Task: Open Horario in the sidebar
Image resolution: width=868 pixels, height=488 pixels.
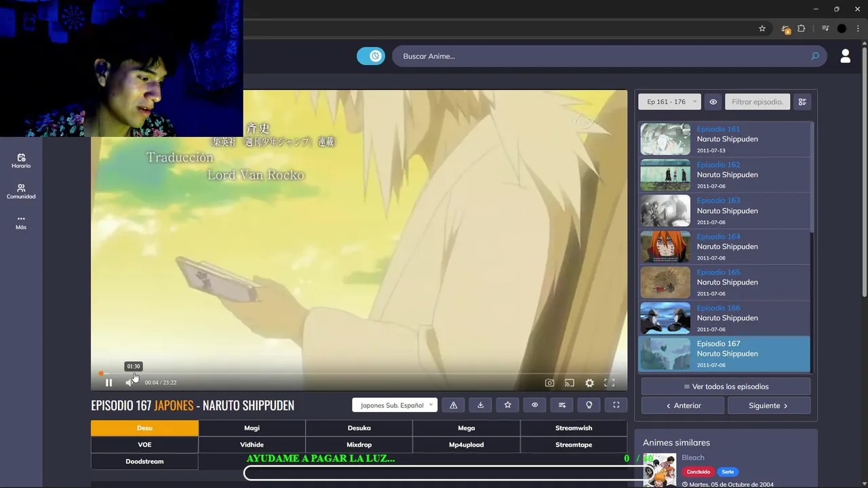Action: (21, 161)
